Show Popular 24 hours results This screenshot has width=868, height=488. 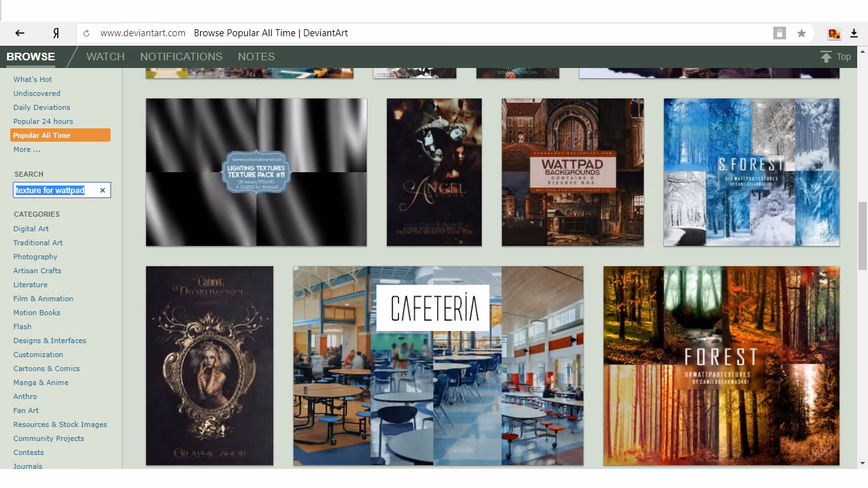43,121
